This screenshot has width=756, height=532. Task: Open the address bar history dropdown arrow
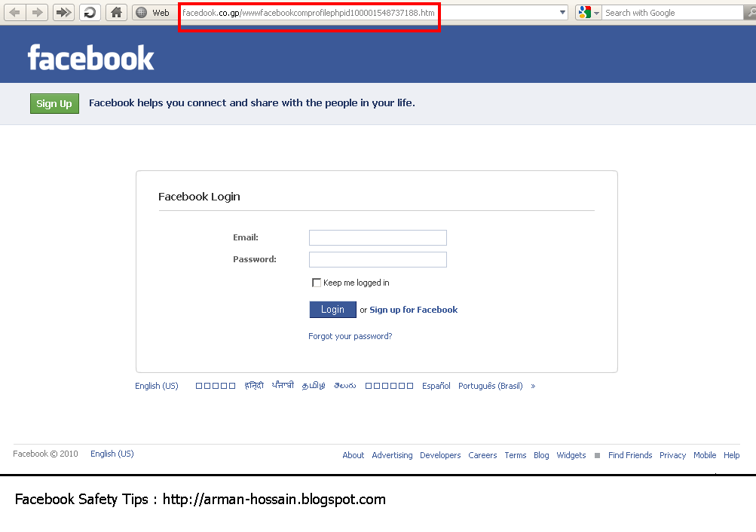point(562,13)
